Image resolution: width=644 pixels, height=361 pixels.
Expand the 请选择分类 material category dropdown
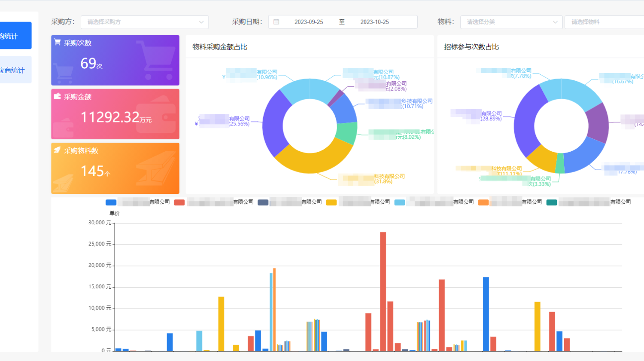click(x=511, y=22)
